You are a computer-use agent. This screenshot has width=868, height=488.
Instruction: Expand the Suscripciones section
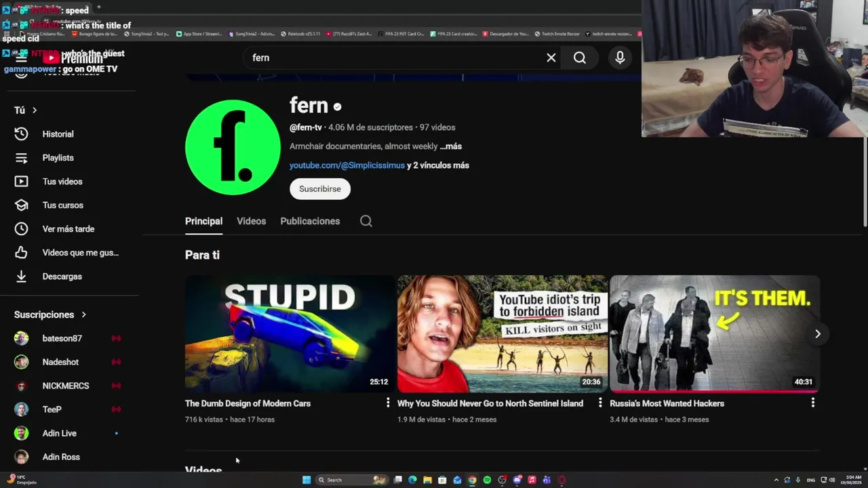pos(83,314)
